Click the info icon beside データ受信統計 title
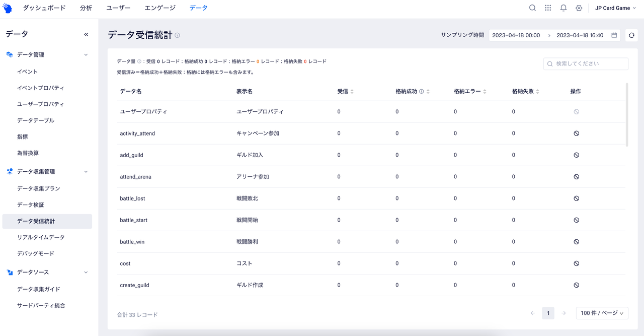644x336 pixels. (177, 35)
